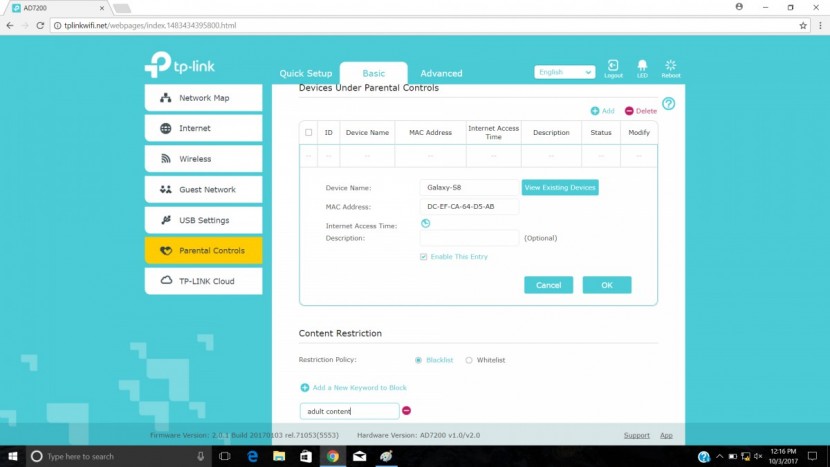Click the adult content keyword field
The height and width of the screenshot is (467, 830).
point(349,411)
